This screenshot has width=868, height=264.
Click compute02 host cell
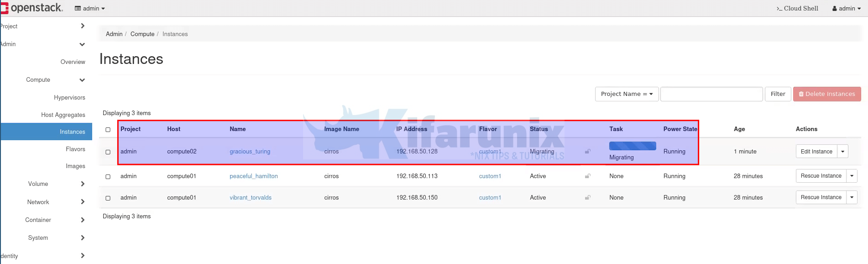(182, 152)
